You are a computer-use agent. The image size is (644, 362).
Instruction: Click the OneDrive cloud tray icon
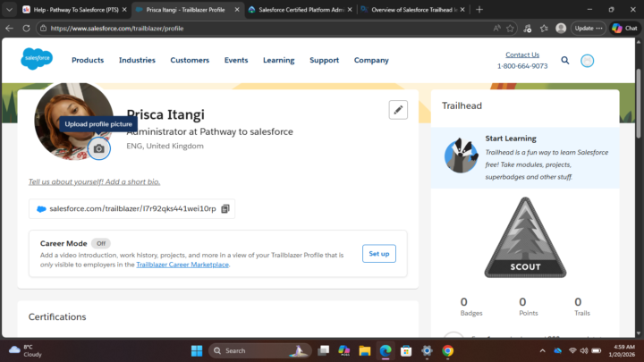(557, 351)
